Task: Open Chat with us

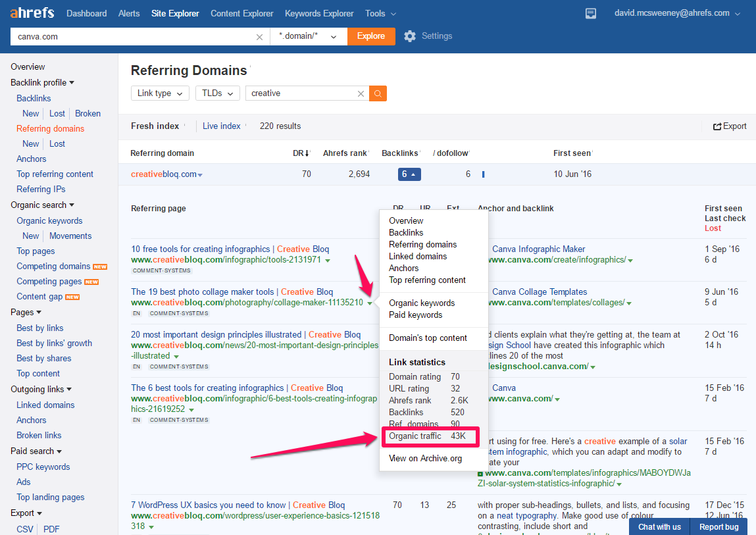Action: pyautogui.click(x=659, y=527)
